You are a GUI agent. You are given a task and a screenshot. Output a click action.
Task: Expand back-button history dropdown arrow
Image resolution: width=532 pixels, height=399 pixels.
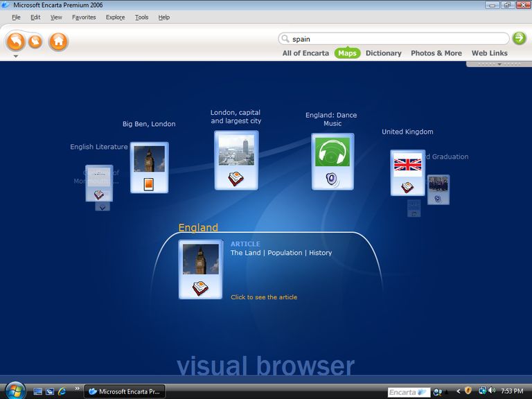15,56
